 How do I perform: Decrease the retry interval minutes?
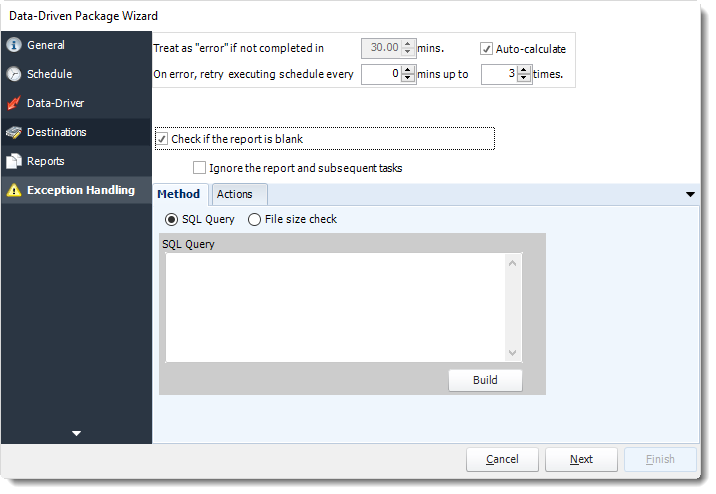click(408, 78)
